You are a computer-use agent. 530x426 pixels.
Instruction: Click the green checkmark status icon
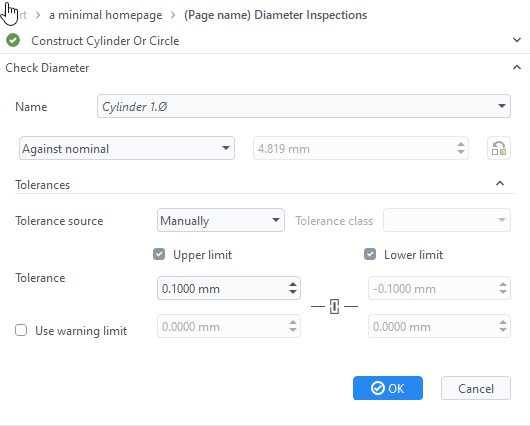tap(13, 41)
